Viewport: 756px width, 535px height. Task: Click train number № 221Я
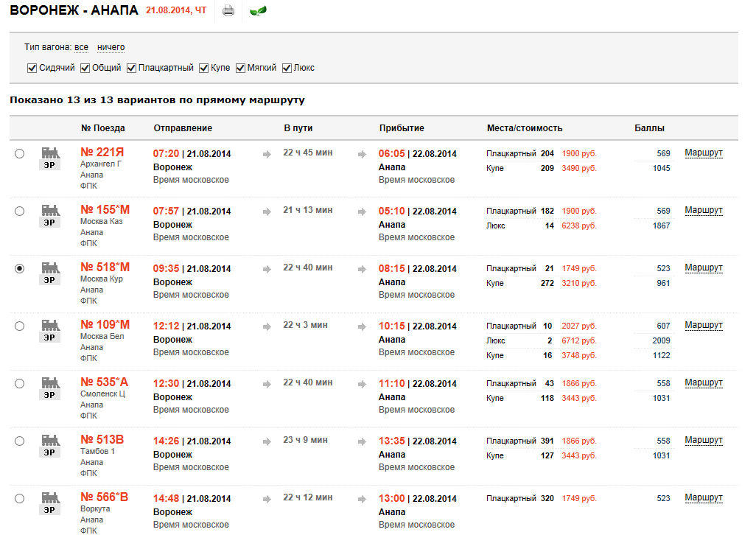[102, 153]
